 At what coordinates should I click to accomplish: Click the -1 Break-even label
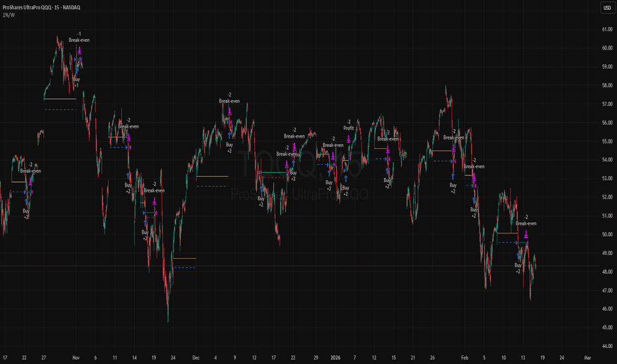[x=79, y=36]
